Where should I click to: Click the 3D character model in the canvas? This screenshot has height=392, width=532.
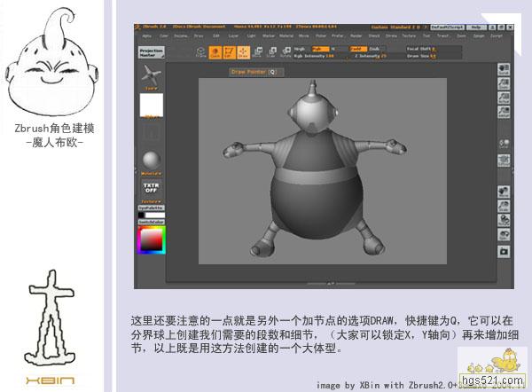(x=315, y=190)
